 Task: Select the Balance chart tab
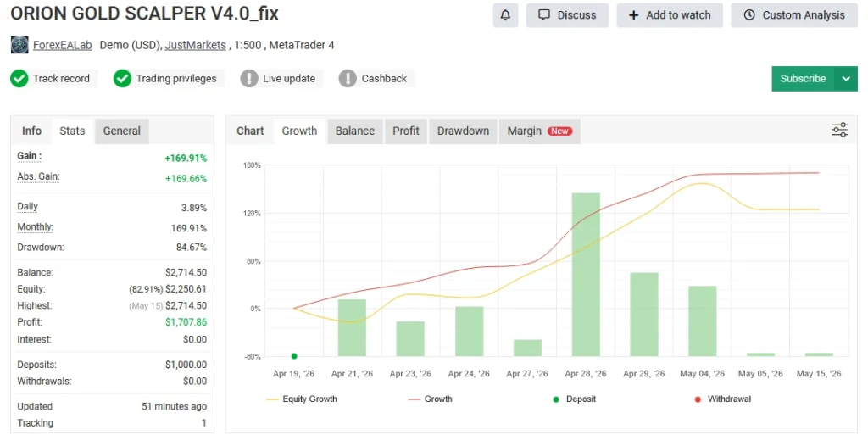[355, 131]
